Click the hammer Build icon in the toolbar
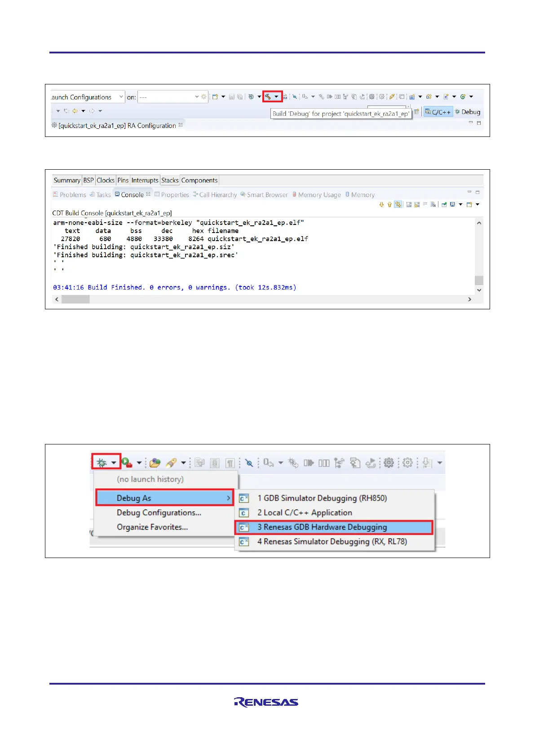Screen dimensions: 535x756 [268, 97]
